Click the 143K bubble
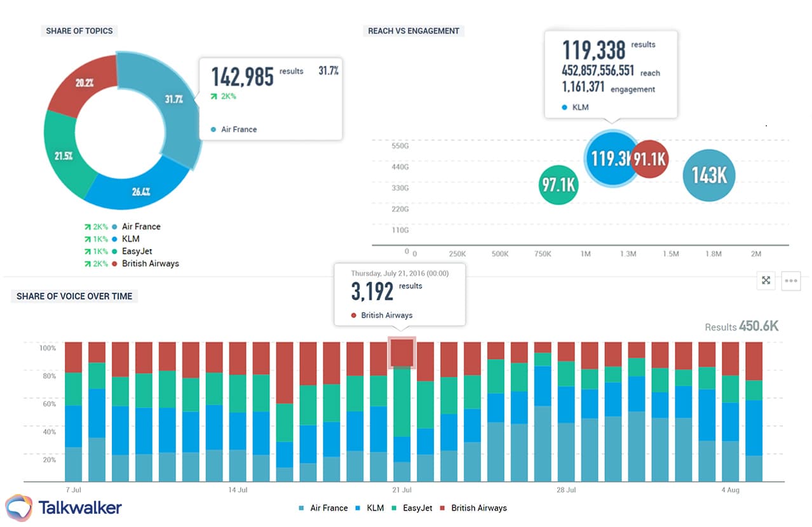The height and width of the screenshot is (527, 812). click(x=708, y=176)
